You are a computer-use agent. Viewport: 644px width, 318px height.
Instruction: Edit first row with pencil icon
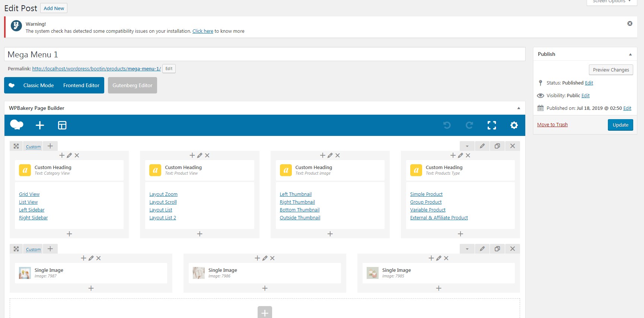click(482, 146)
